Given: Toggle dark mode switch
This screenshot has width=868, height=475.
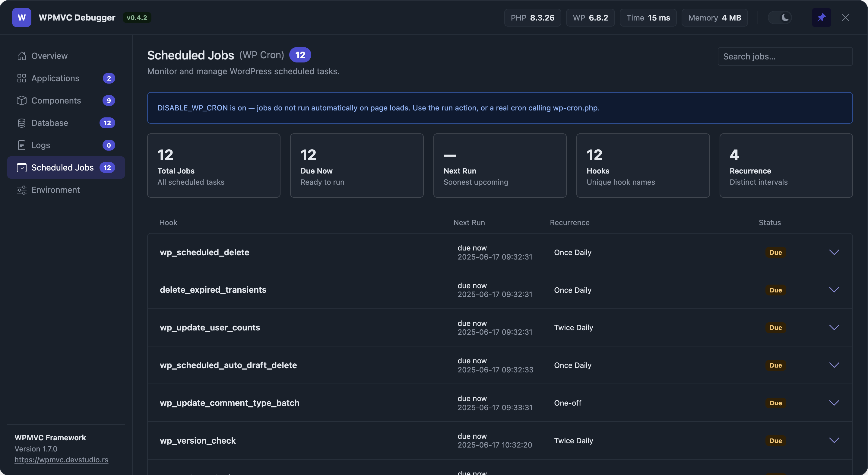Looking at the screenshot, I should tap(780, 18).
